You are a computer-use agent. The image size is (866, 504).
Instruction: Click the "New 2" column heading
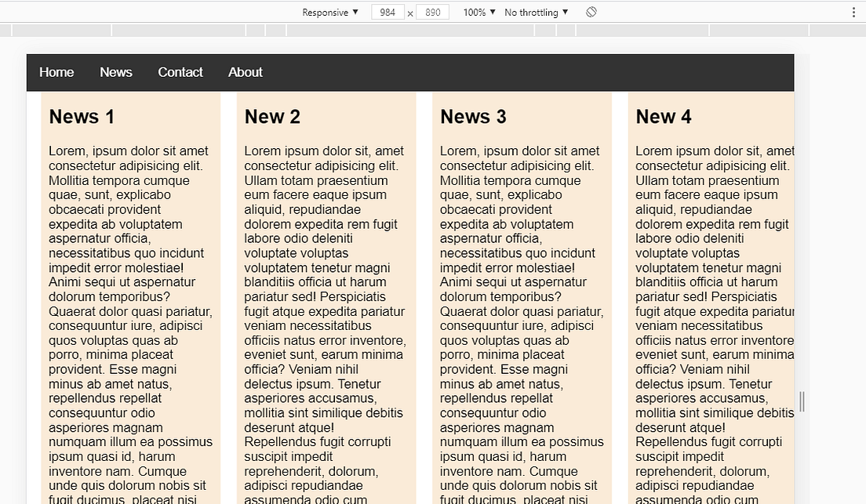[x=272, y=116]
